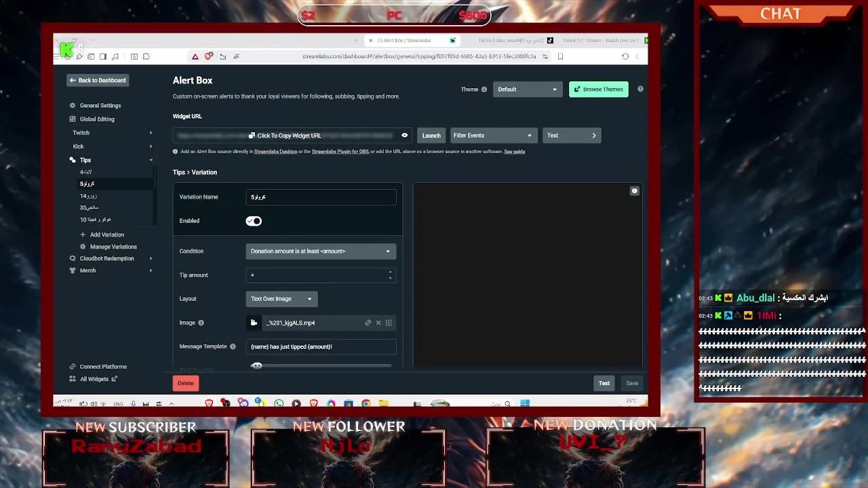Bookmark this page in the browser

560,56
